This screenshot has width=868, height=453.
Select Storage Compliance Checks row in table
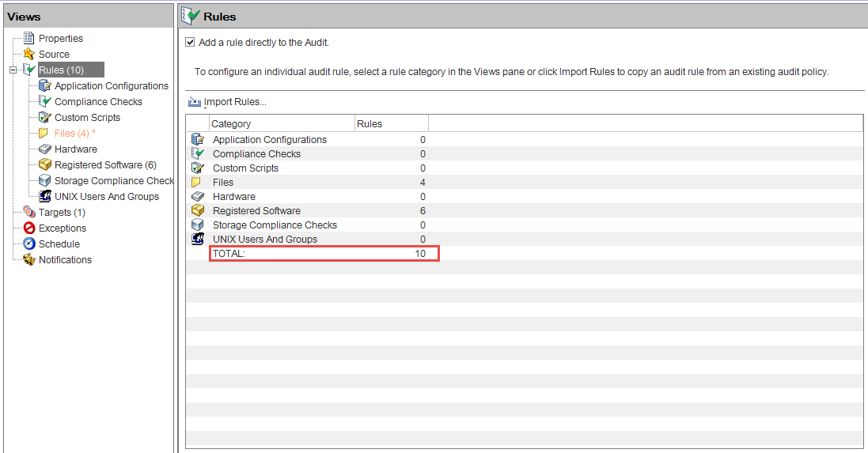click(525, 225)
